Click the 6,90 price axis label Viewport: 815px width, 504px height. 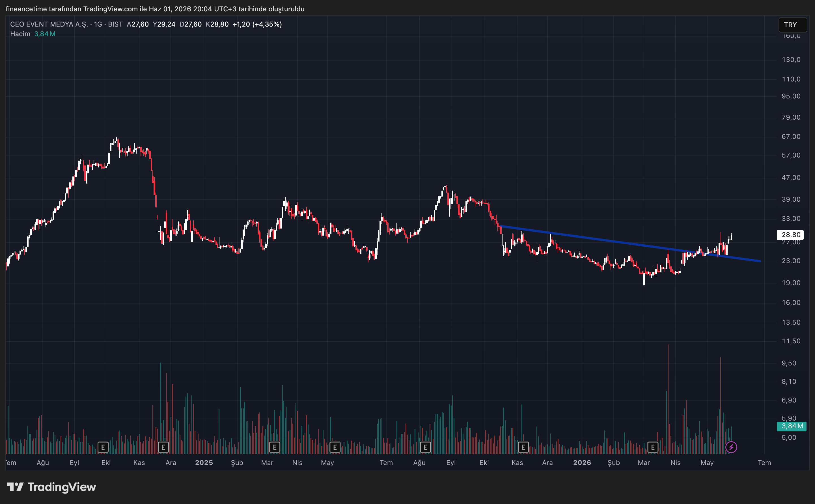point(789,400)
